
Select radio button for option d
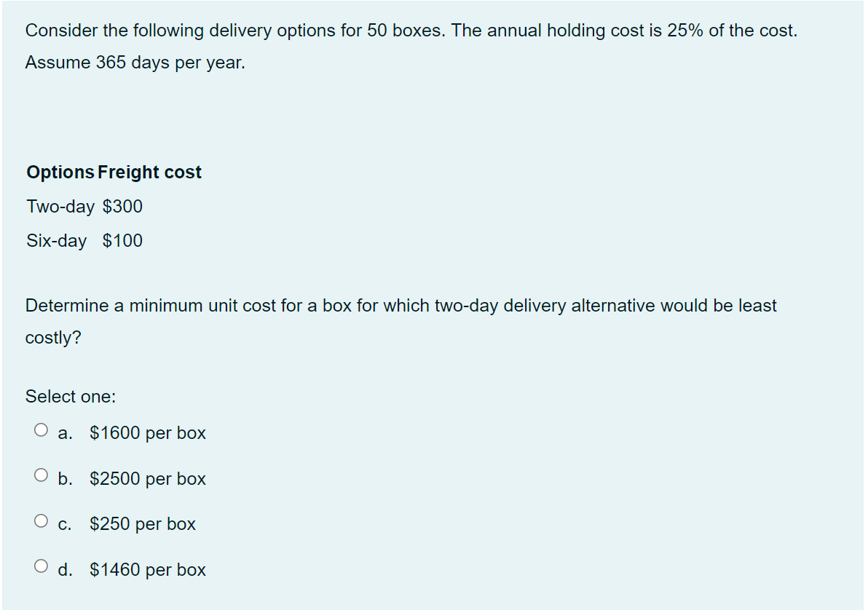pos(42,565)
